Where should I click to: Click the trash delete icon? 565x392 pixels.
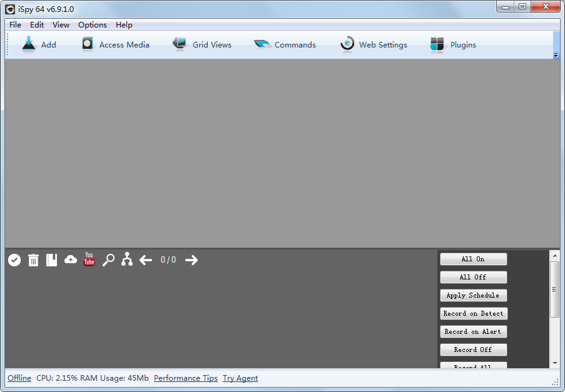(x=34, y=260)
